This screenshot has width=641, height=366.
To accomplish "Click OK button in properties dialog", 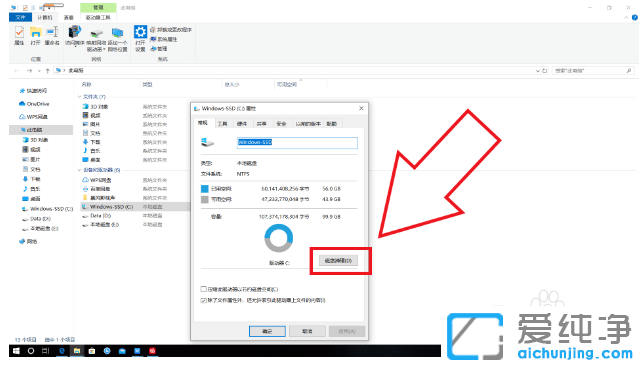I will pyautogui.click(x=267, y=331).
